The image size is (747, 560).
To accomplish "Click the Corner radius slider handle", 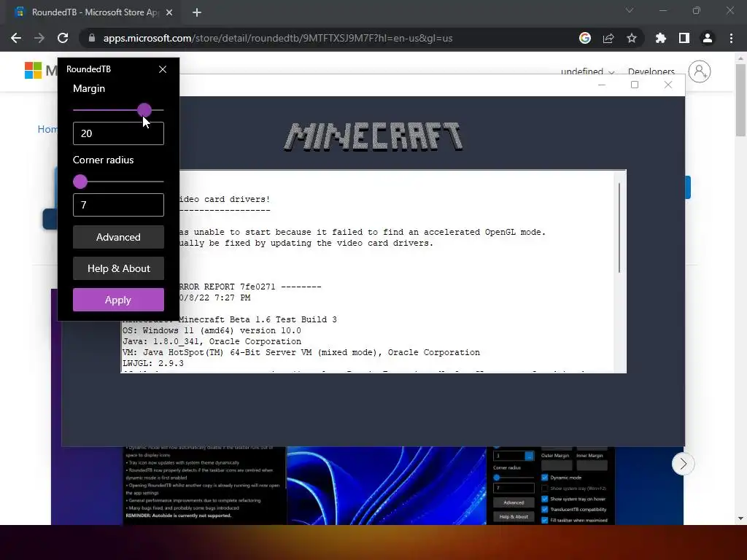I will tap(80, 182).
